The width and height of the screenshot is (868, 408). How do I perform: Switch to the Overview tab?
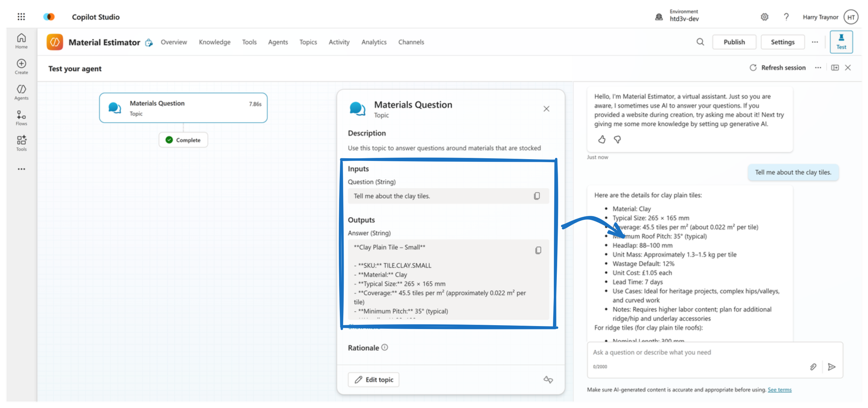[174, 42]
